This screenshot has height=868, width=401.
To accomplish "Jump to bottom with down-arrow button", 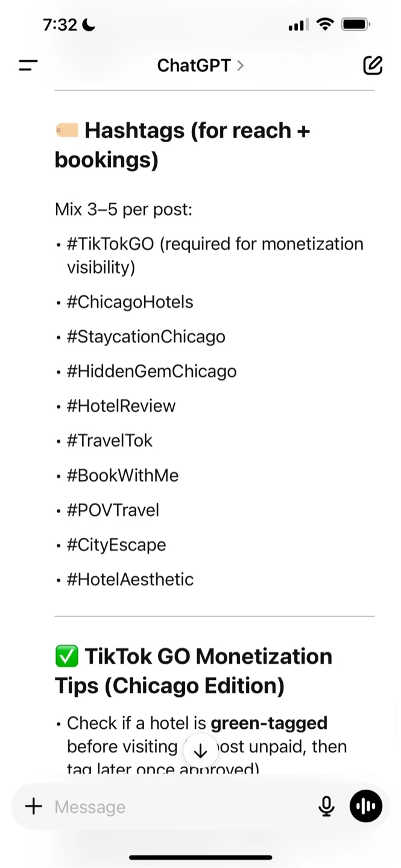I will pyautogui.click(x=200, y=751).
